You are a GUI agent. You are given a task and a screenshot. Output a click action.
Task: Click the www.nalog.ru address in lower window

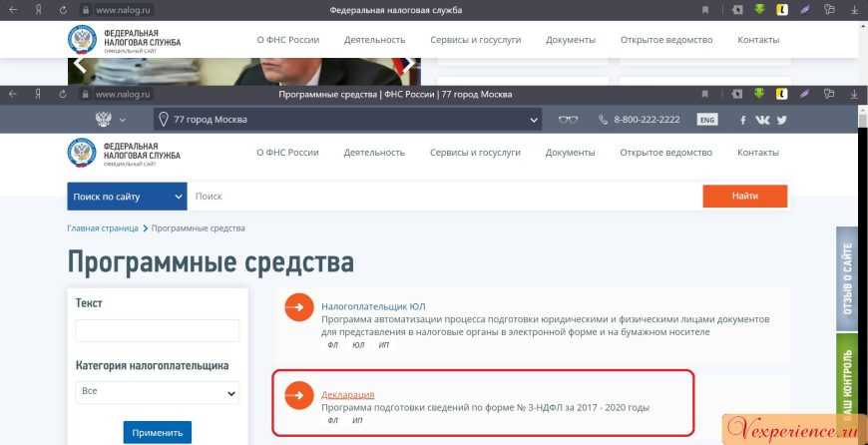[x=123, y=94]
